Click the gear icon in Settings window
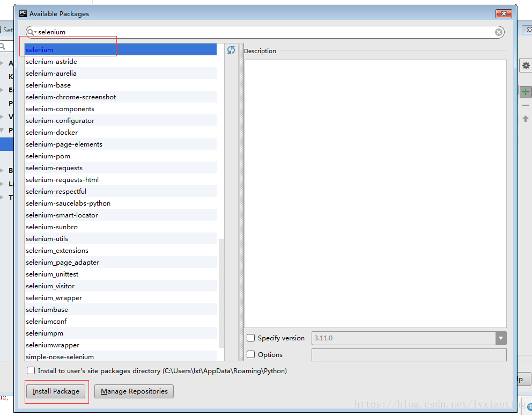This screenshot has height=415, width=532. click(526, 65)
